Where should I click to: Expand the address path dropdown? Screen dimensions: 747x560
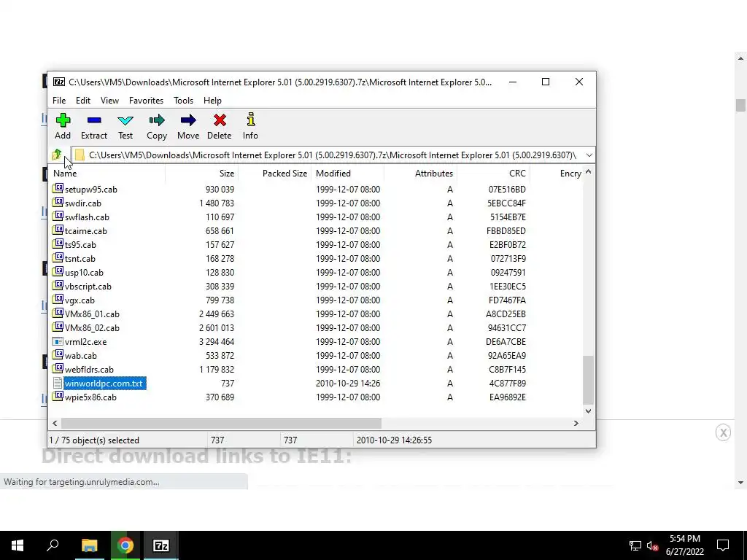click(589, 155)
